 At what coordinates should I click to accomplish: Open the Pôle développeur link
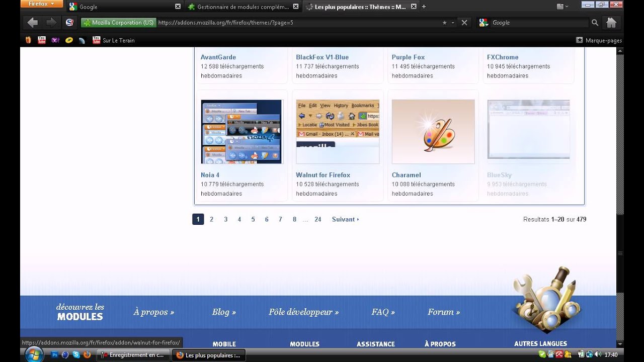tap(303, 312)
